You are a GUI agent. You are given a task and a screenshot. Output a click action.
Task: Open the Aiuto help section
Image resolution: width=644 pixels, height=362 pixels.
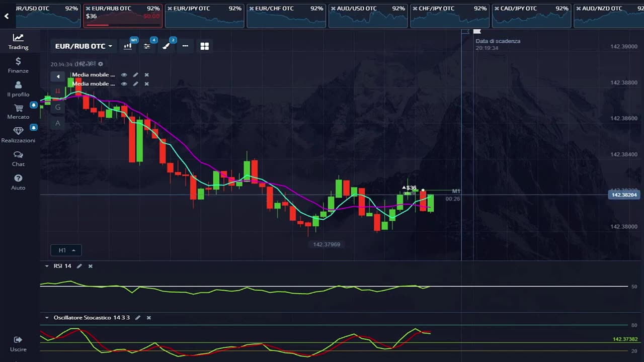click(x=18, y=183)
